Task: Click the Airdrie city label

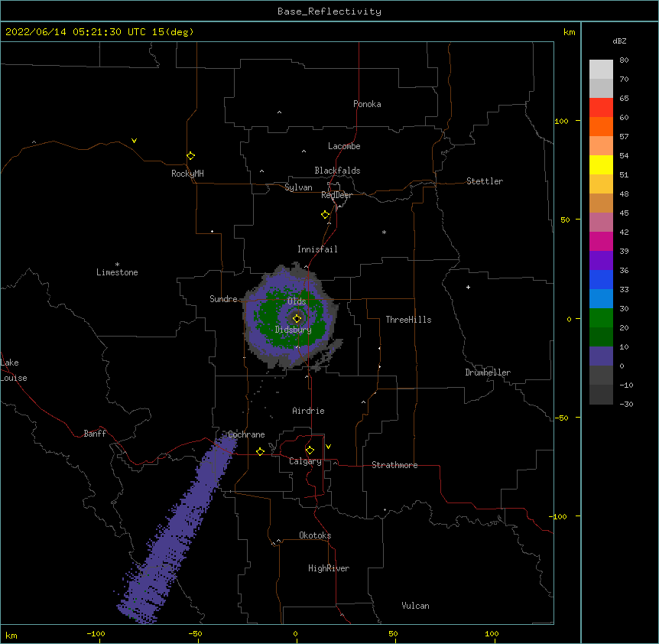Action: [309, 411]
